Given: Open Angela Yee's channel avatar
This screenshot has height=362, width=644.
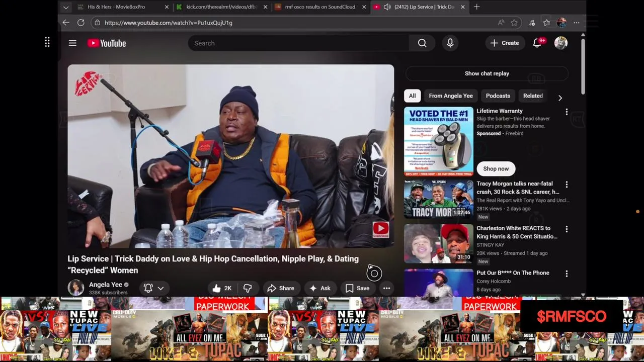Looking at the screenshot, I should coord(76,288).
